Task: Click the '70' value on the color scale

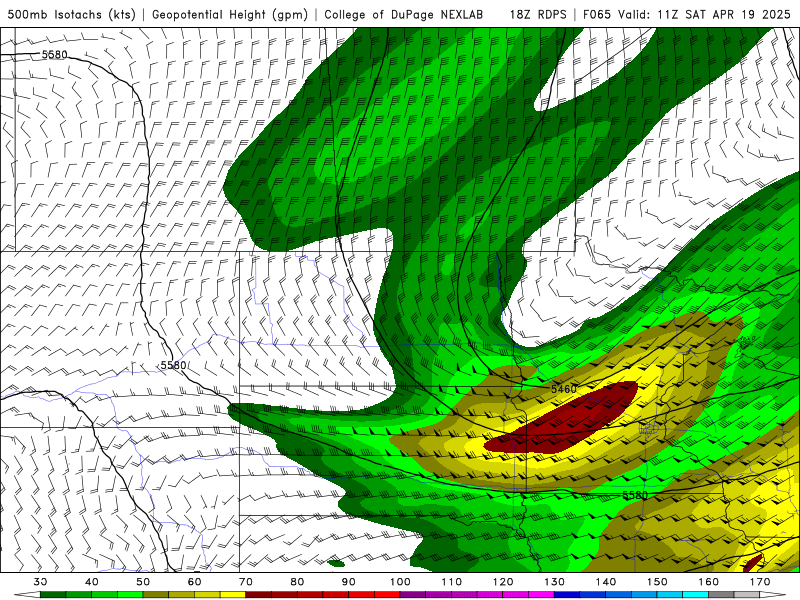Action: [246, 582]
